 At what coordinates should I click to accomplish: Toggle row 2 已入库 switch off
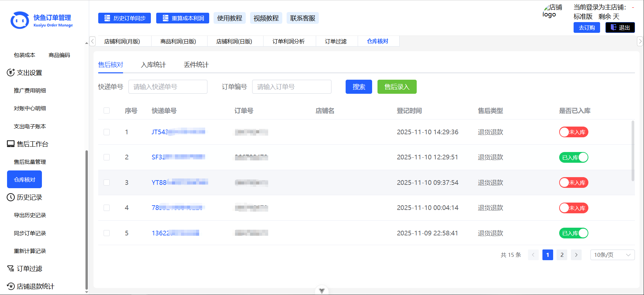pyautogui.click(x=573, y=157)
